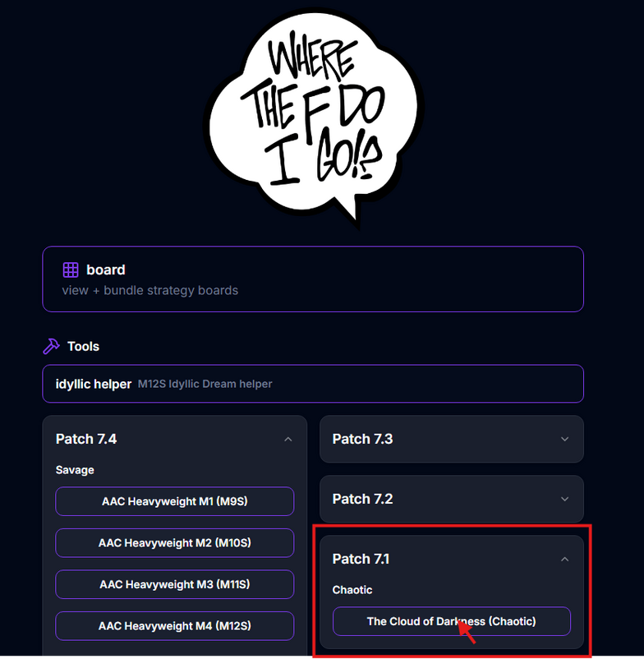The height and width of the screenshot is (659, 644).
Task: Open The Cloud of Darkness (Chaotic)
Action: [x=452, y=621]
